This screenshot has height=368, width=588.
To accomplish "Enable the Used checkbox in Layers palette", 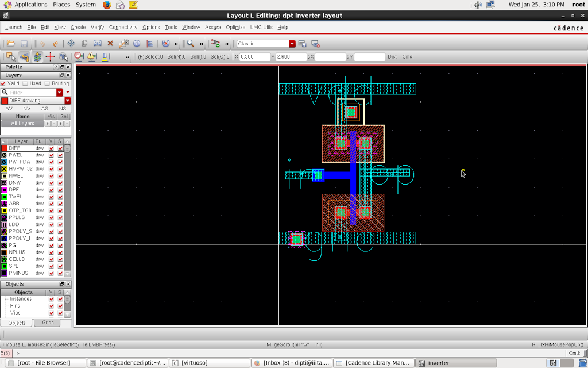I will (x=26, y=83).
